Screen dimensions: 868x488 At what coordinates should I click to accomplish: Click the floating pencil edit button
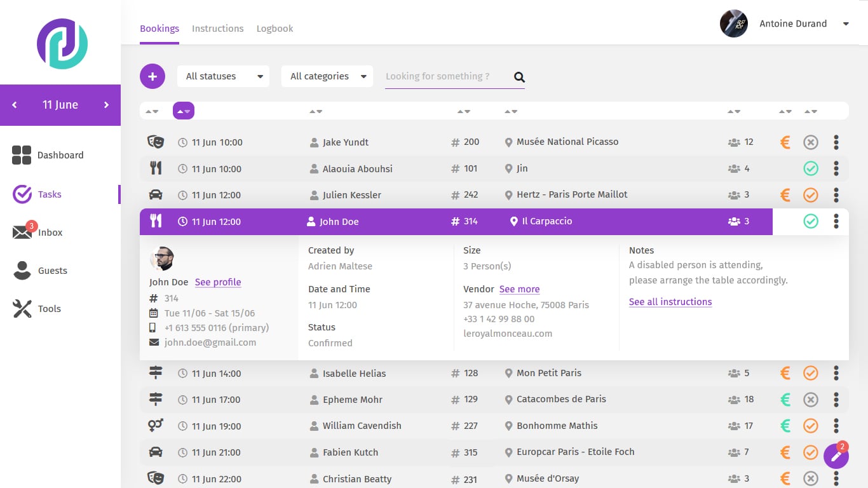[x=836, y=456]
